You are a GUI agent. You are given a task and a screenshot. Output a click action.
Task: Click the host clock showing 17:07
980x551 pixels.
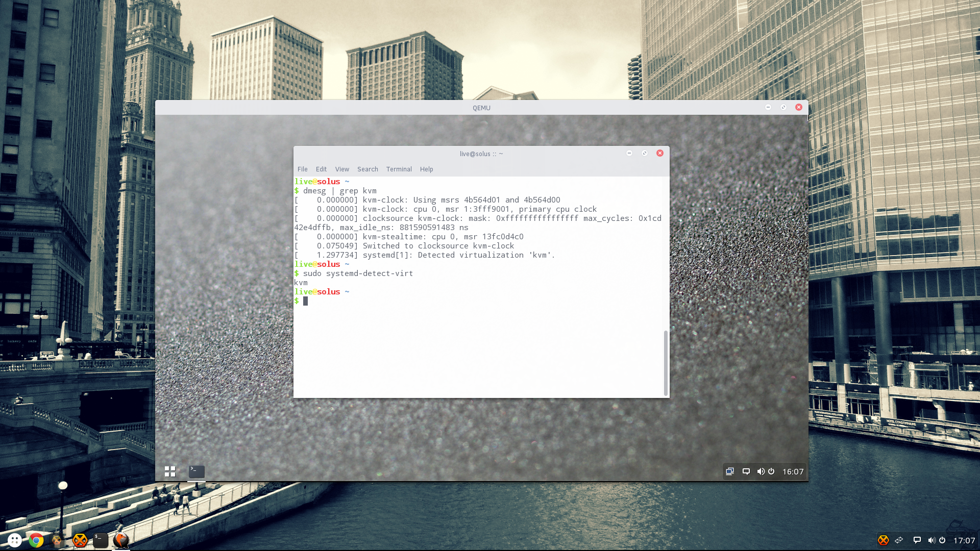coord(964,540)
